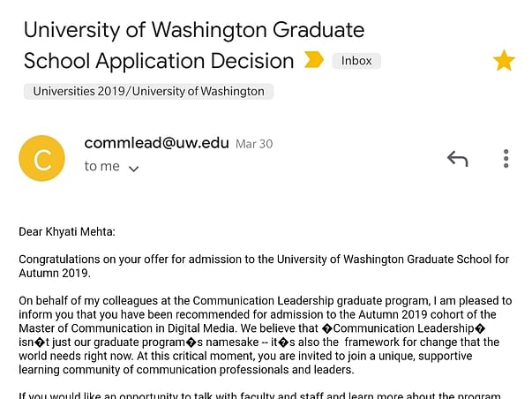
Task: Click the 'Dear Khyati Mehta:' greeting line
Action: pyautogui.click(x=67, y=232)
